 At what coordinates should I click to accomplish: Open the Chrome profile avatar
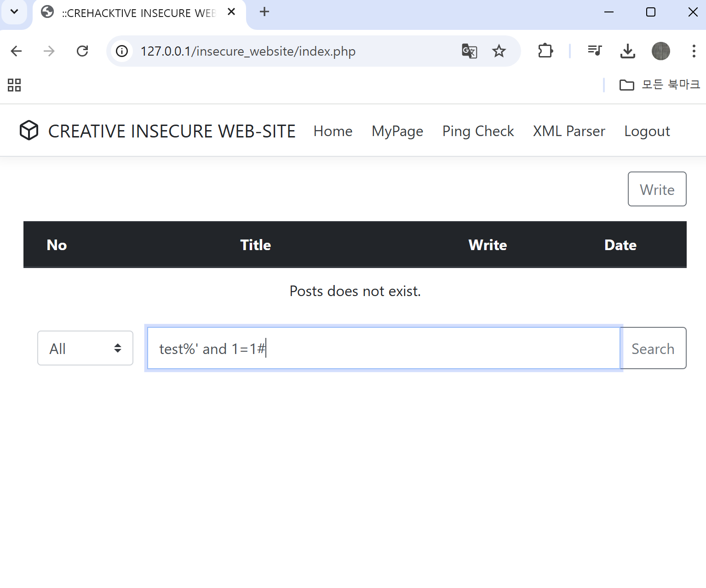point(661,51)
